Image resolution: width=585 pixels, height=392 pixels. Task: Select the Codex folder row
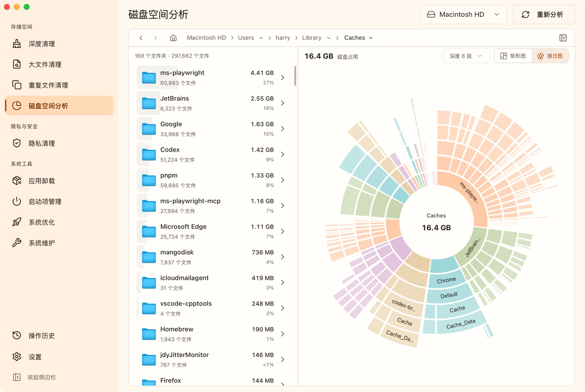[212, 154]
